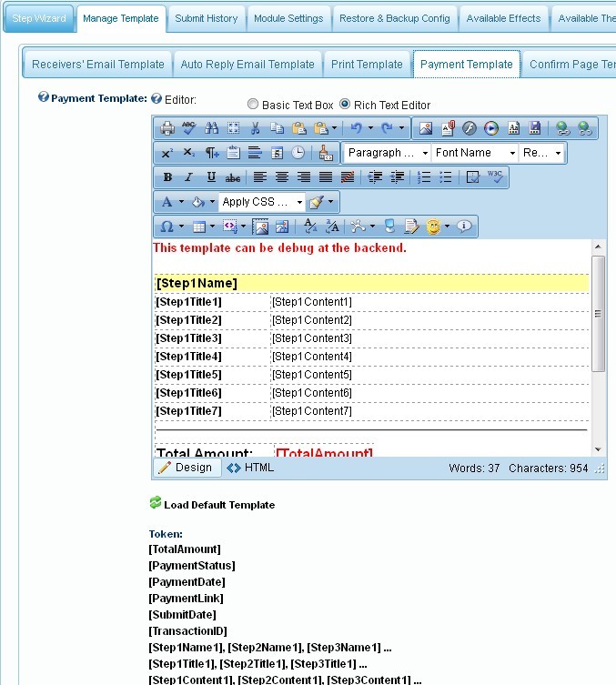Expand the insert symbol Omega arrow
Screen dimensions: 616x685
tap(181, 227)
